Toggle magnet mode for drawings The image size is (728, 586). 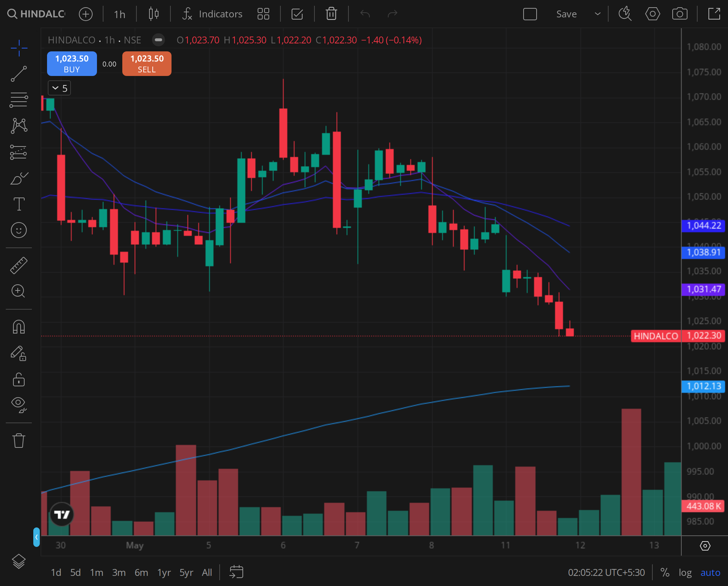coord(19,327)
